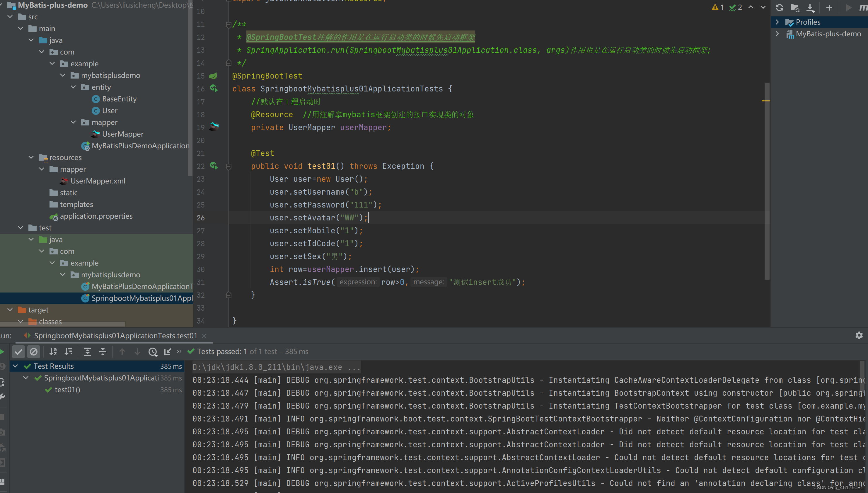Collapse the Test Results tree node
Image resolution: width=868 pixels, height=493 pixels.
[16, 366]
